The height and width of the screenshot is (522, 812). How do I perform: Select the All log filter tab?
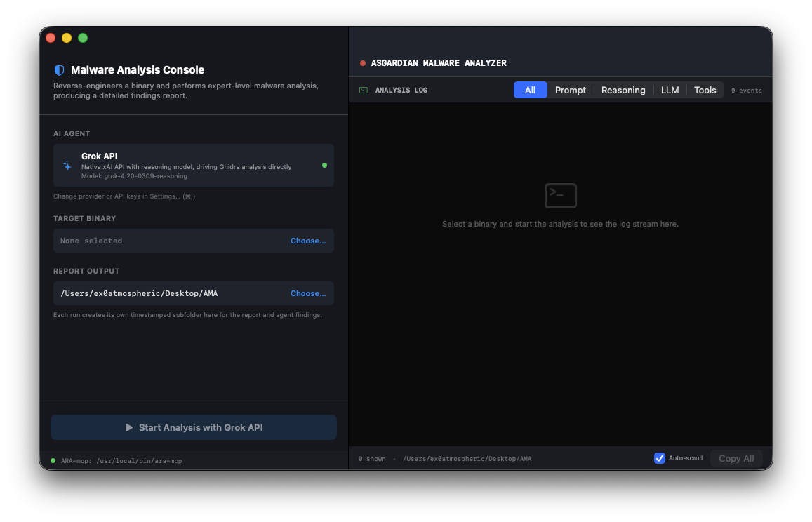click(x=531, y=90)
